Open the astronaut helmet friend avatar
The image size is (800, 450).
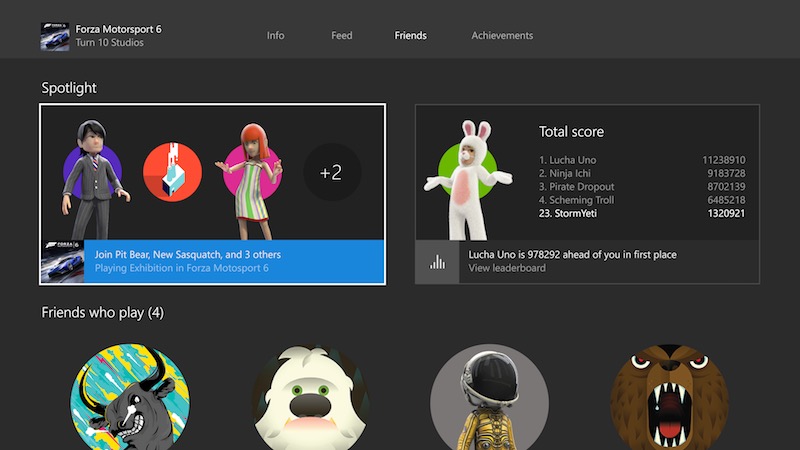tap(490, 397)
